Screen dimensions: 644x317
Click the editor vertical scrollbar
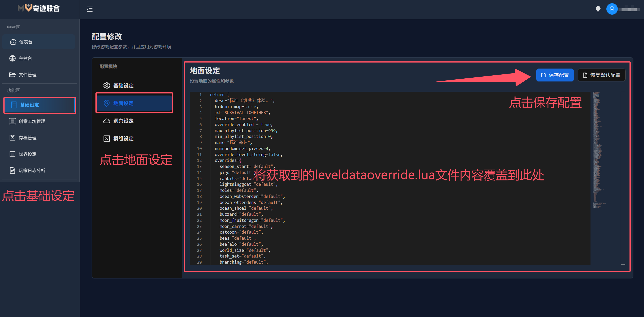623,176
